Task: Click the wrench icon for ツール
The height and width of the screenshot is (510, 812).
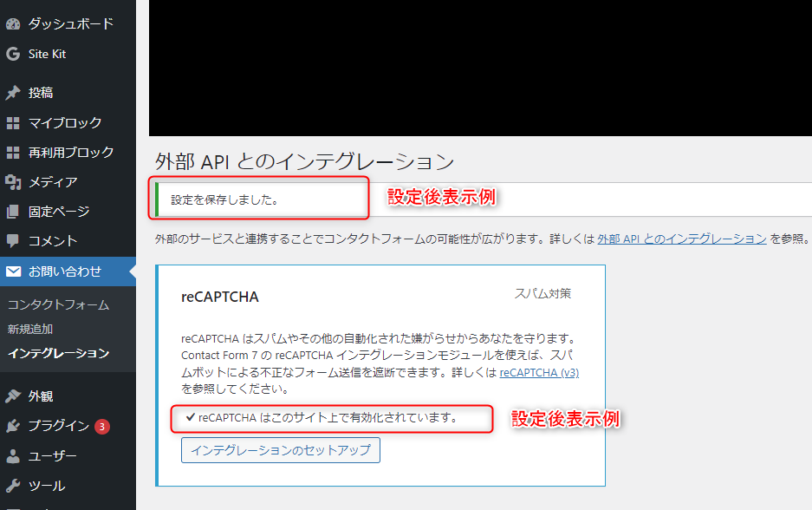Action: pos(13,486)
